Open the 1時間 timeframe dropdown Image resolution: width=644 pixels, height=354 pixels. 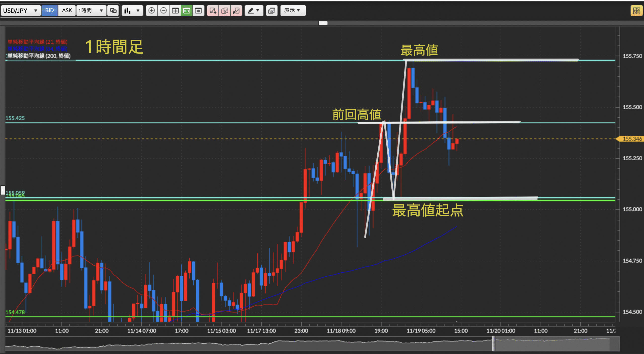[91, 11]
